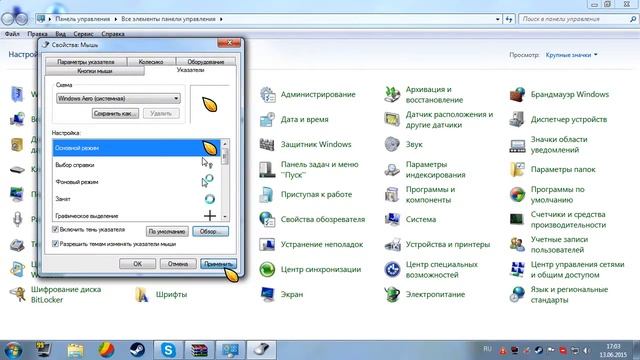Open the Защитник Windows icon

pos(268,144)
